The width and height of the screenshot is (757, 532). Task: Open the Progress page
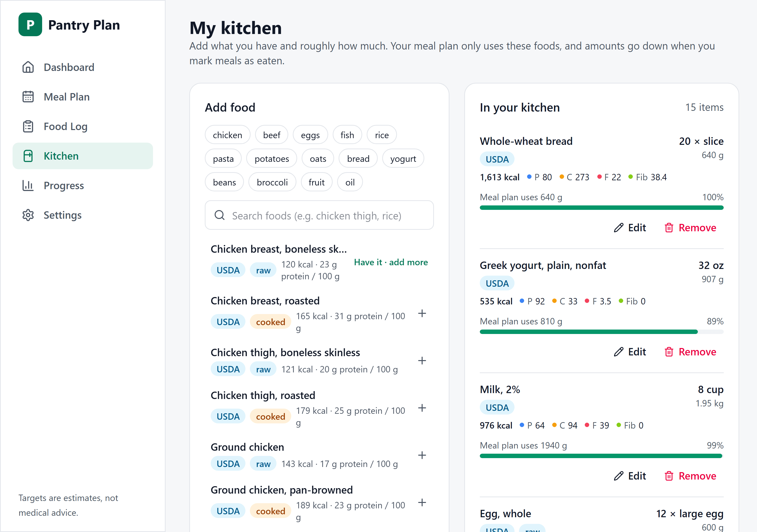coord(82,185)
